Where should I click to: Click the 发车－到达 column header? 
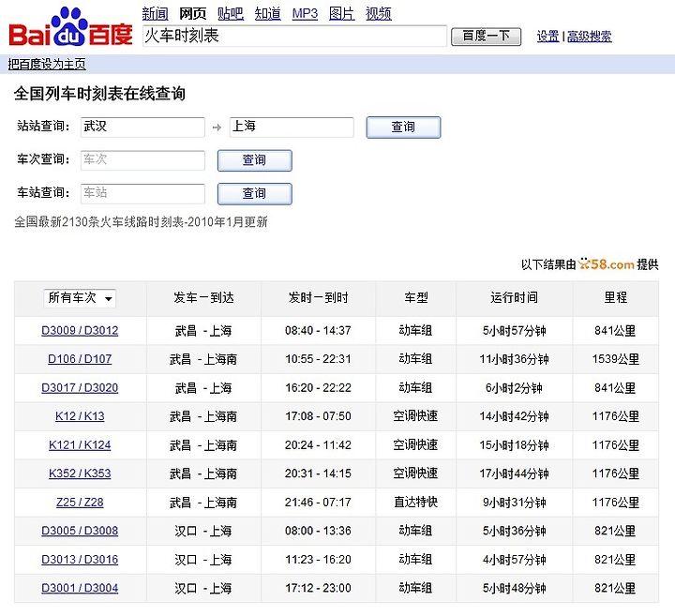(x=203, y=298)
